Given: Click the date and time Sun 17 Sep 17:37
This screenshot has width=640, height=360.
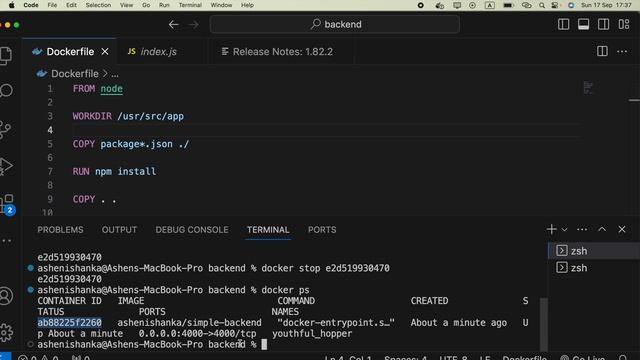Looking at the screenshot, I should point(606,5).
